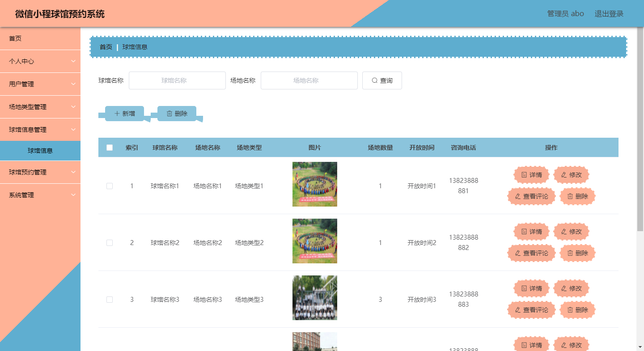Click the 新增 add button

tap(124, 114)
